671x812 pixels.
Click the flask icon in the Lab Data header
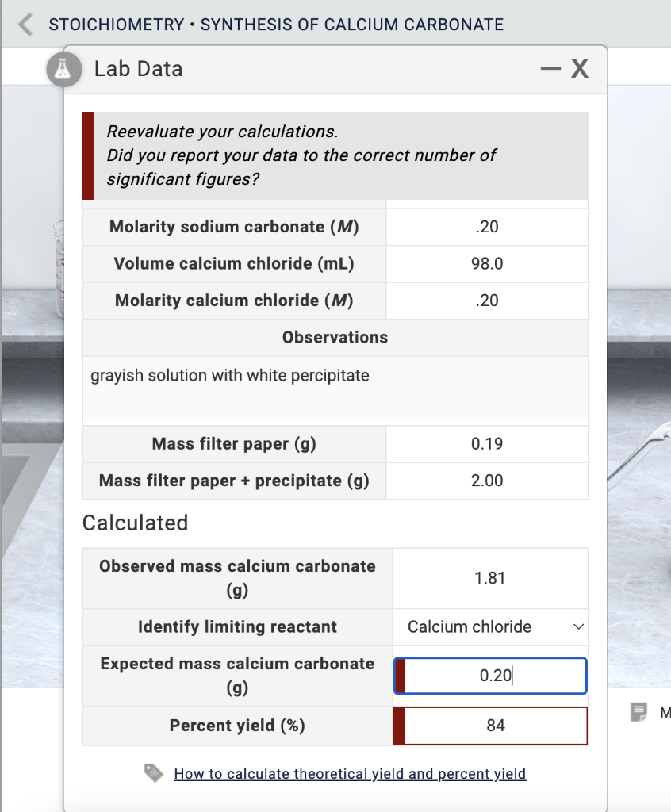pyautogui.click(x=64, y=69)
